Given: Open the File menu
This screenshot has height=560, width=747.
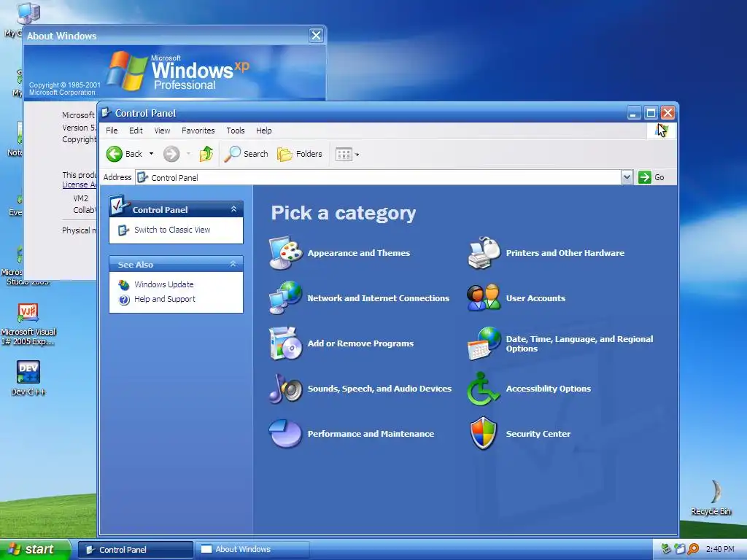Looking at the screenshot, I should (x=112, y=131).
